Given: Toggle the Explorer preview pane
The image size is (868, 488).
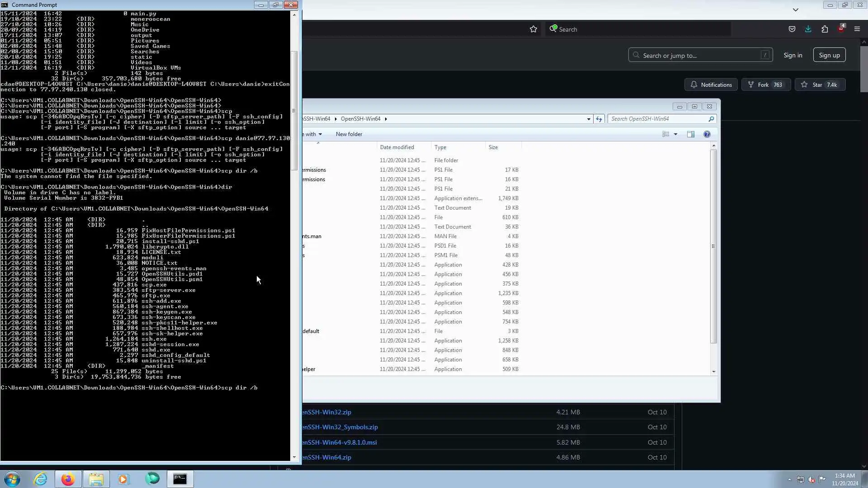Looking at the screenshot, I should pyautogui.click(x=690, y=134).
